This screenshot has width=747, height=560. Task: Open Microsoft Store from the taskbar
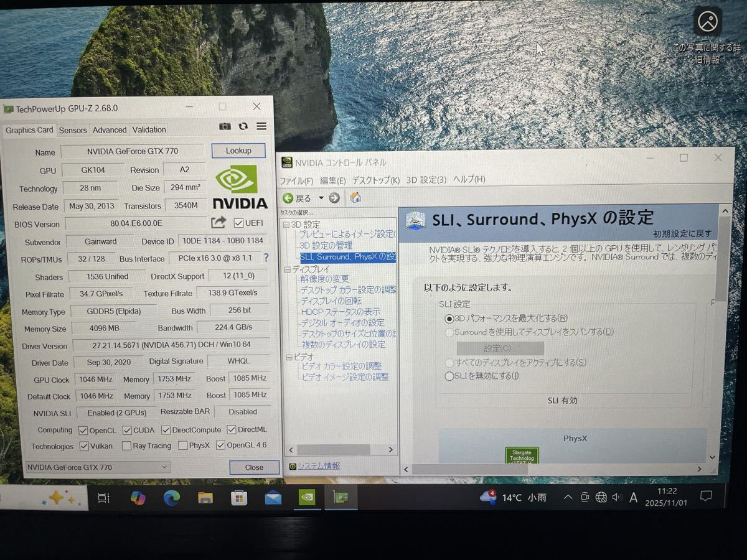(239, 498)
